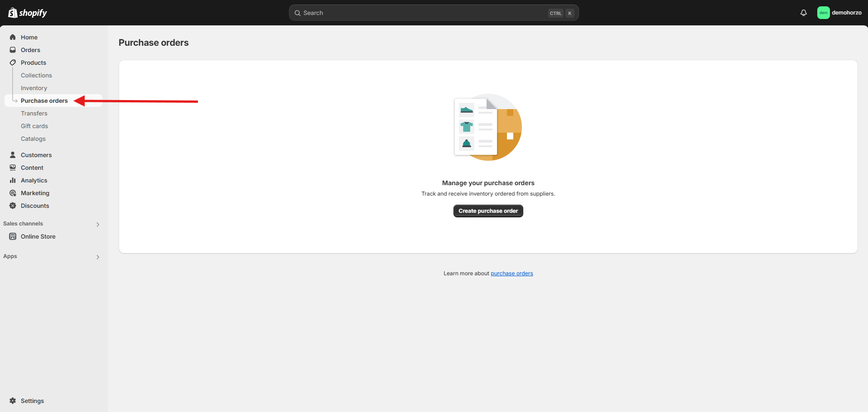
Task: Open Collections under Products
Action: click(x=36, y=75)
